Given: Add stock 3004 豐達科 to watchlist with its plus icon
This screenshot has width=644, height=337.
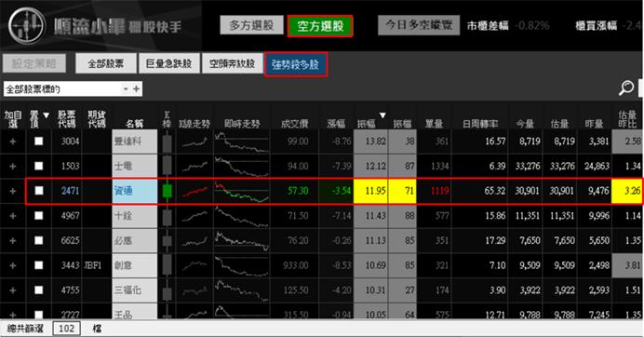Looking at the screenshot, I should 13,142.
